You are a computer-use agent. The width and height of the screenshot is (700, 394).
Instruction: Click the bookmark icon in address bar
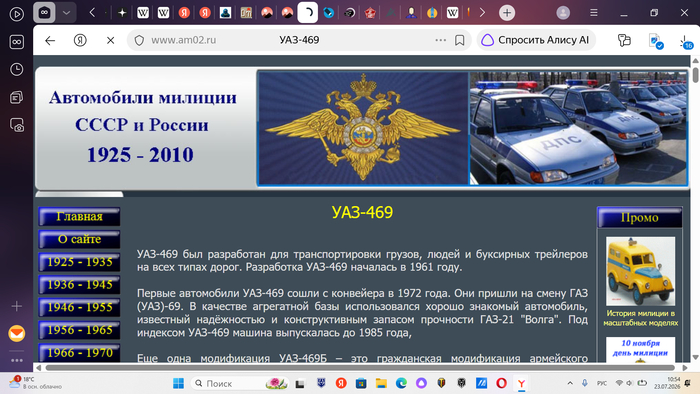(x=459, y=40)
